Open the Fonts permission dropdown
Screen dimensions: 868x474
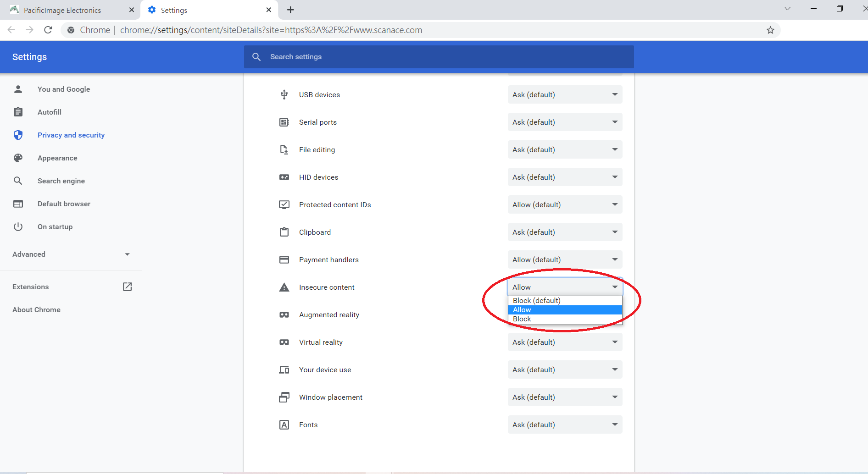(x=565, y=425)
